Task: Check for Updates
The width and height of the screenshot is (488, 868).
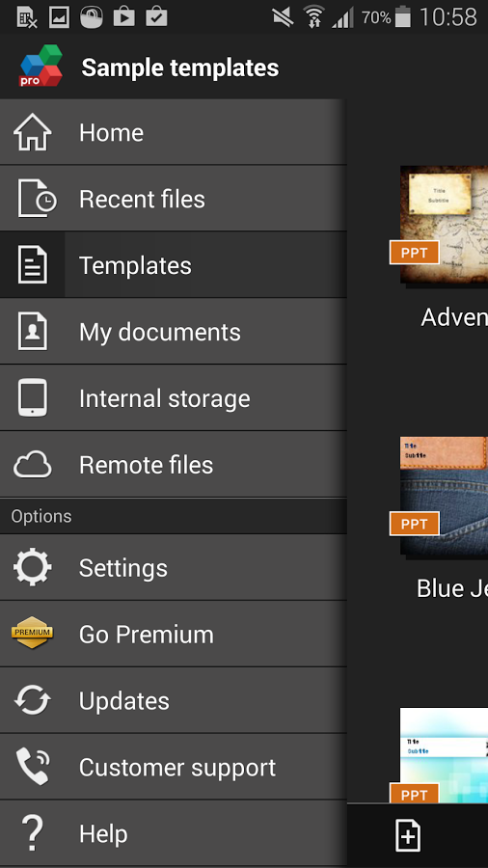Action: [x=174, y=700]
